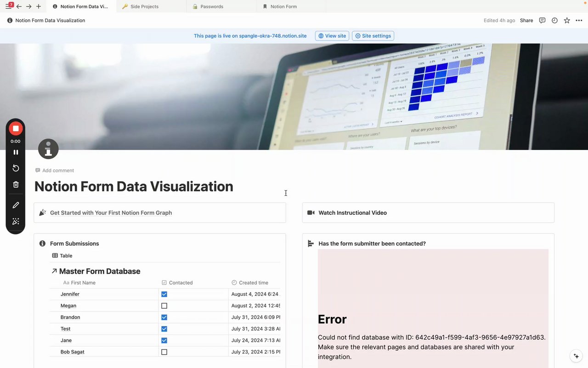Pause the recording
This screenshot has width=588, height=368.
pos(16,152)
